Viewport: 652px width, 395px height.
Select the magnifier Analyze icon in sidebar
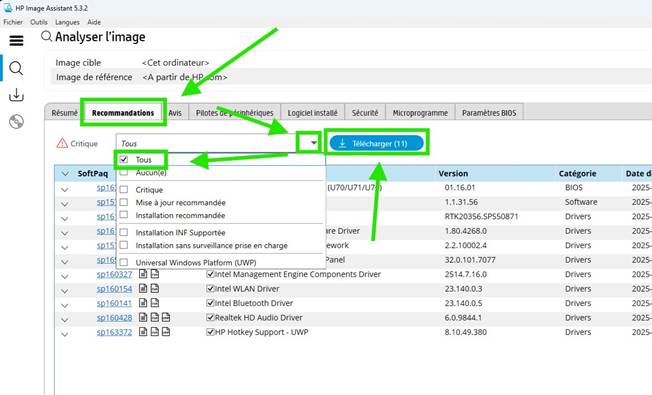(16, 68)
